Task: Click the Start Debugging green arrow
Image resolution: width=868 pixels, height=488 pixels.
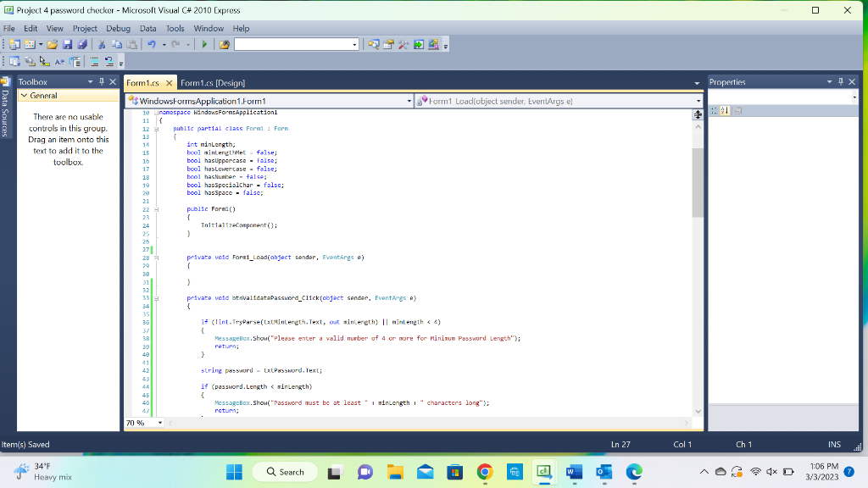Action: [203, 44]
